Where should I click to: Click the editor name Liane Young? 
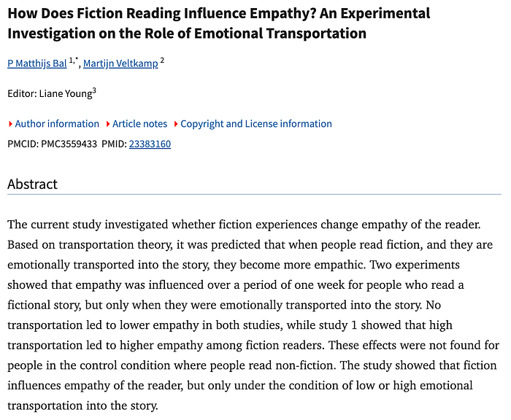tap(68, 94)
